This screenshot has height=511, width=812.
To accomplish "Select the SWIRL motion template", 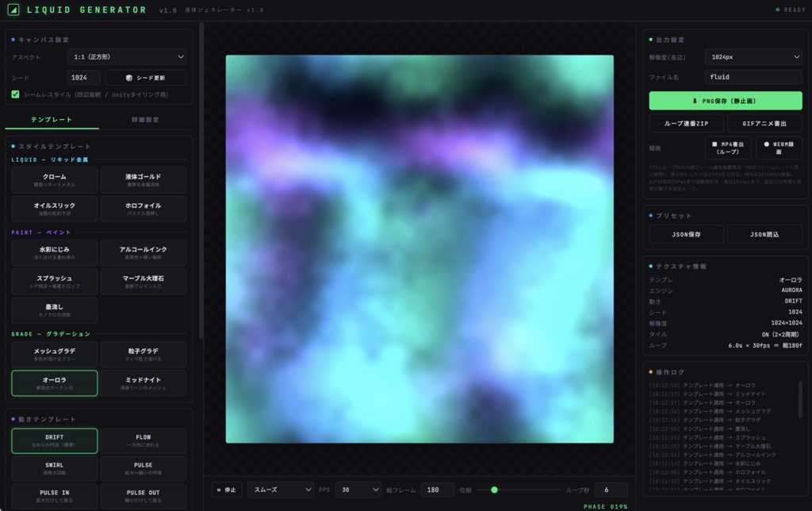I will [x=55, y=468].
